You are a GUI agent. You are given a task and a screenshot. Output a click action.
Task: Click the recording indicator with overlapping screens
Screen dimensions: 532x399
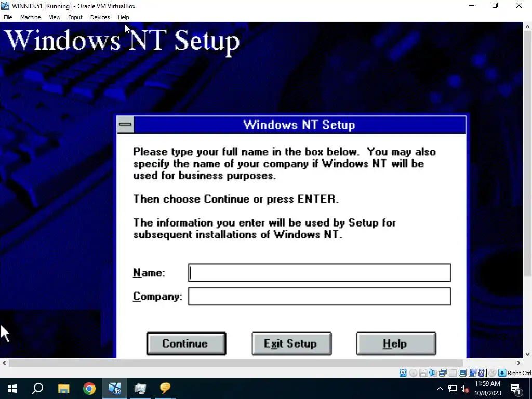[472, 373]
